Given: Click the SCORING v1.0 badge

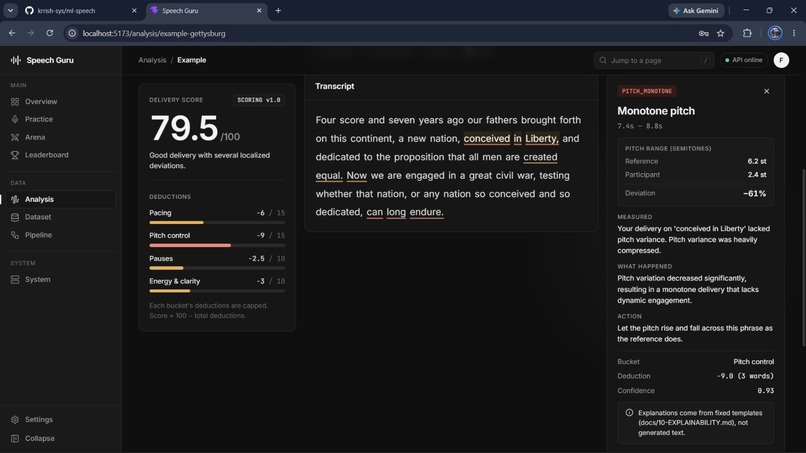Looking at the screenshot, I should [259, 100].
